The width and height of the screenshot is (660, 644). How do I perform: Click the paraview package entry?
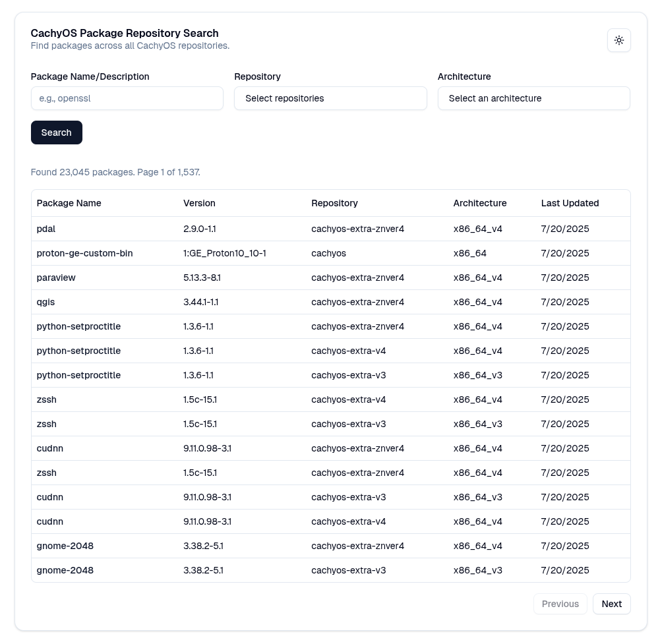56,278
